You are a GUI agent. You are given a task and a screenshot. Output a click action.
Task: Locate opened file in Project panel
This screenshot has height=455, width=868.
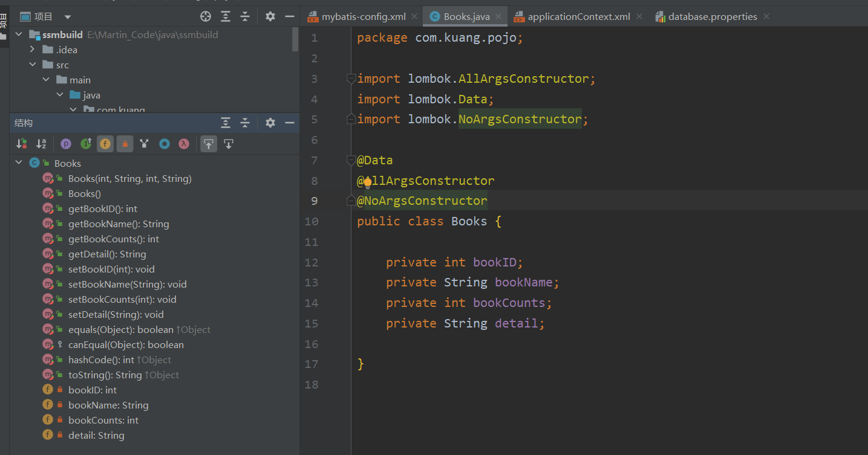click(206, 16)
